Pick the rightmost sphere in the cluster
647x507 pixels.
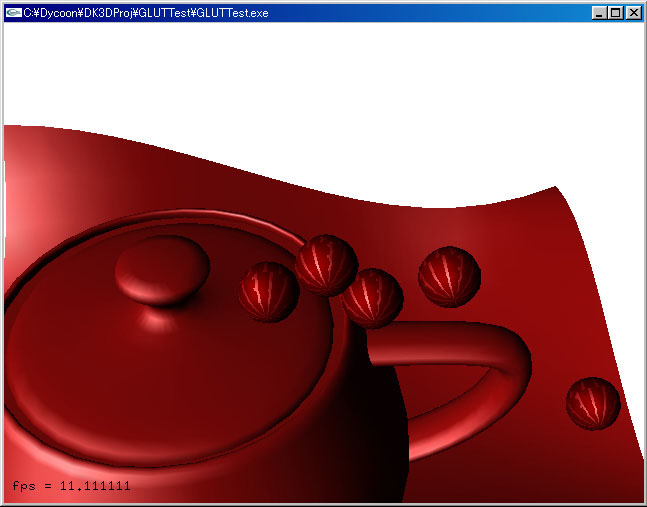[449, 274]
